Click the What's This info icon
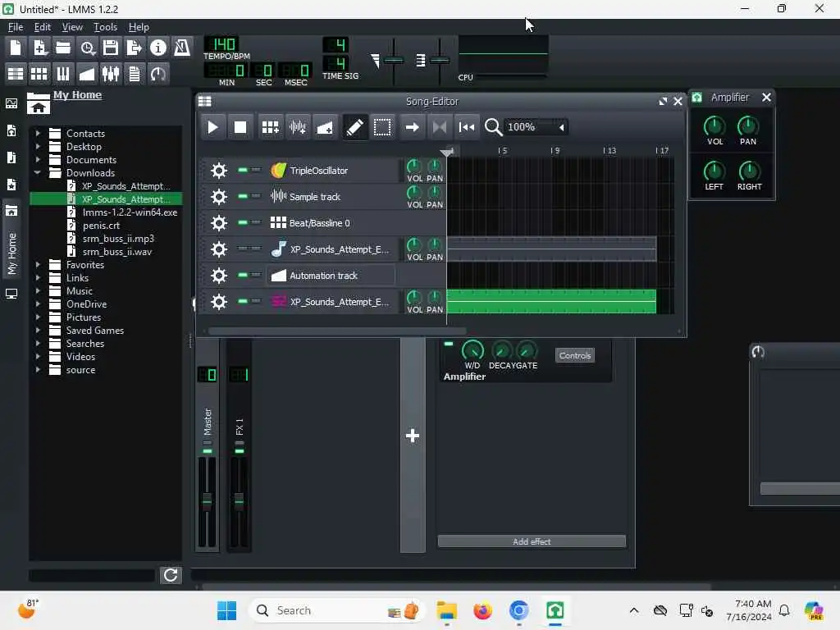 coord(158,48)
